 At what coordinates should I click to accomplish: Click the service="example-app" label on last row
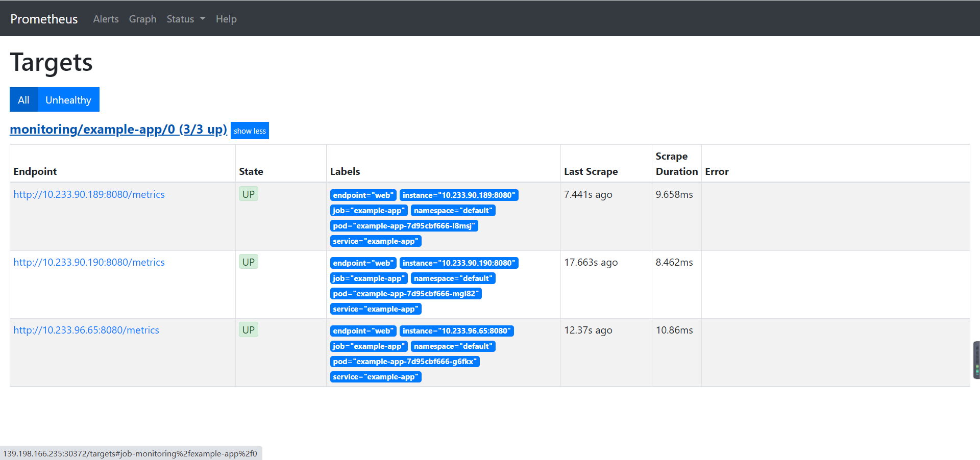(376, 377)
